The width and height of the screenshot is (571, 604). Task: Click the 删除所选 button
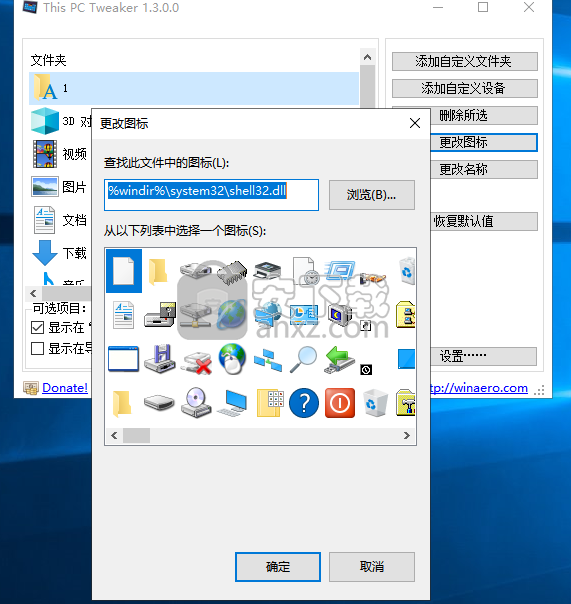point(484,116)
